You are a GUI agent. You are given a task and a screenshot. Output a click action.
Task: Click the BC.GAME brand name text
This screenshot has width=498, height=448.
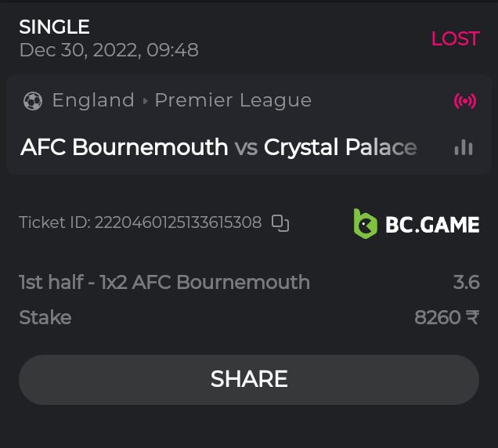(431, 226)
